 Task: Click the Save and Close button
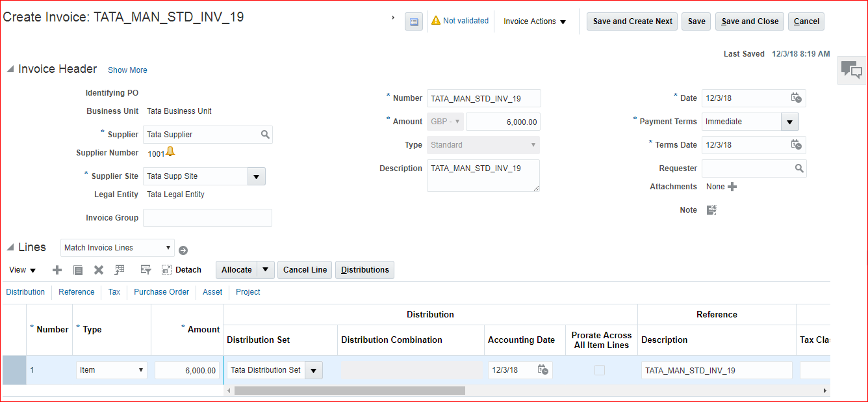tap(750, 21)
